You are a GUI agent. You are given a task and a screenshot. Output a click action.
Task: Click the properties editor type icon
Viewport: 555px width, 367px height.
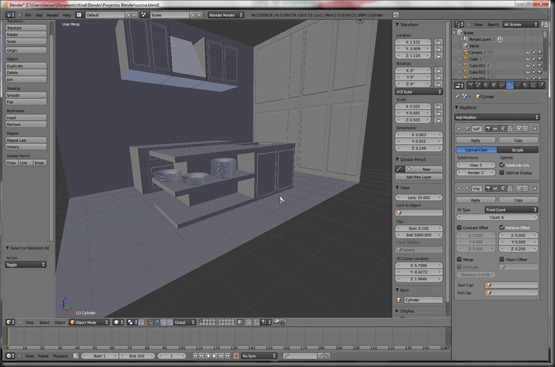459,85
